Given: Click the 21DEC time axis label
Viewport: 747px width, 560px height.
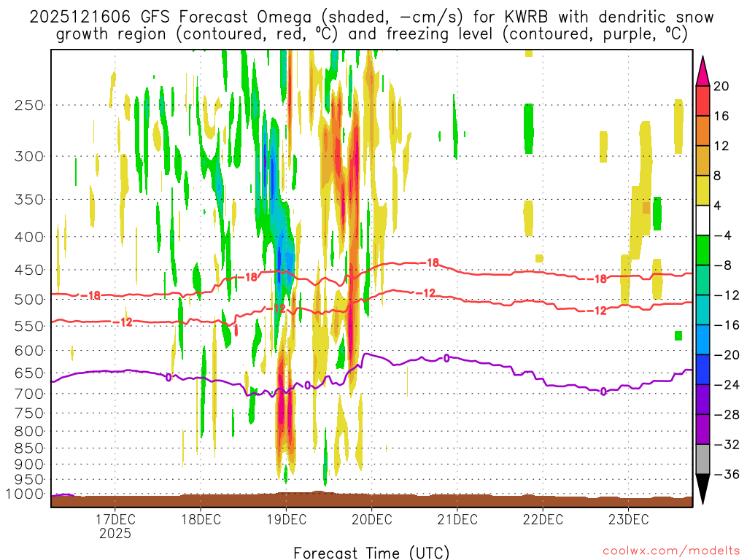Looking at the screenshot, I should [457, 519].
